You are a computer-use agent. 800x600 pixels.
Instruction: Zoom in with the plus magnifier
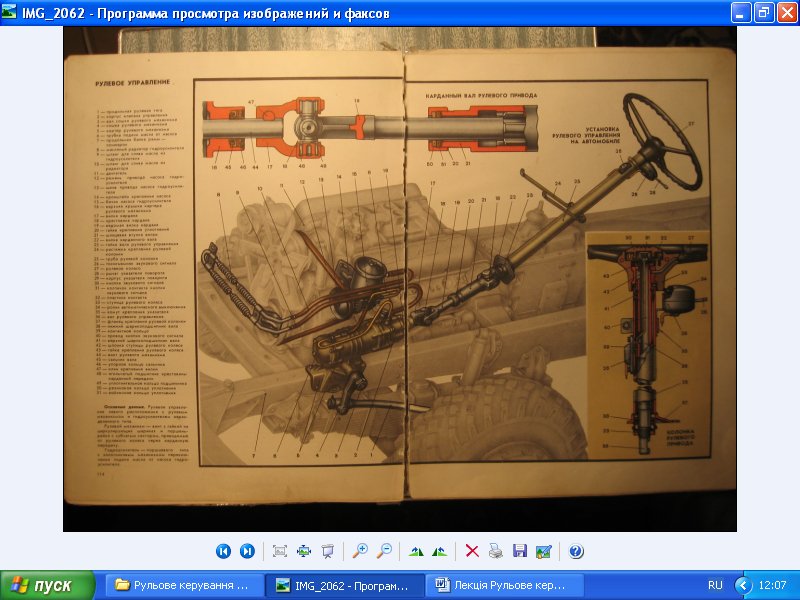[x=360, y=551]
